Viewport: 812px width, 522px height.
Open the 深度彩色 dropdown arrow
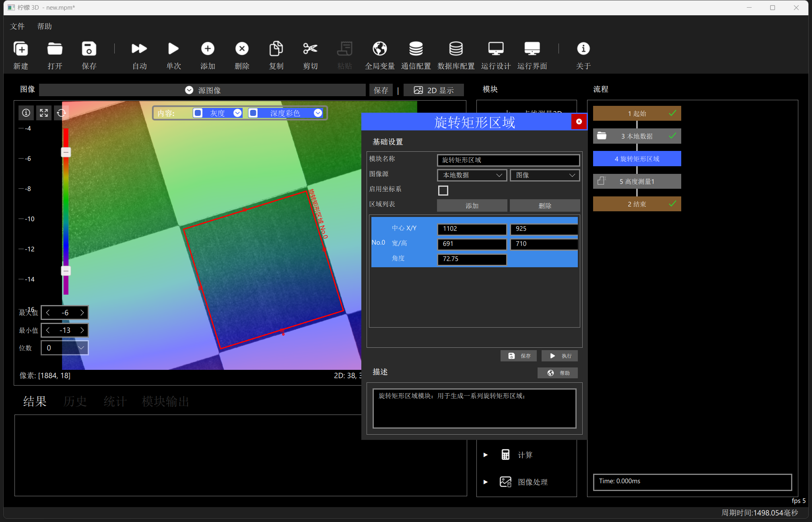click(318, 113)
